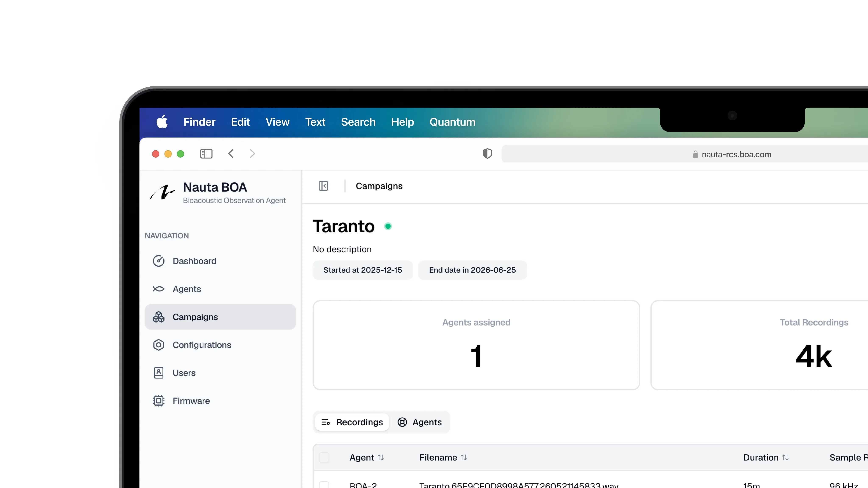Focus the nauta-rcs.boa.com address bar
The image size is (868, 488).
pos(684,154)
